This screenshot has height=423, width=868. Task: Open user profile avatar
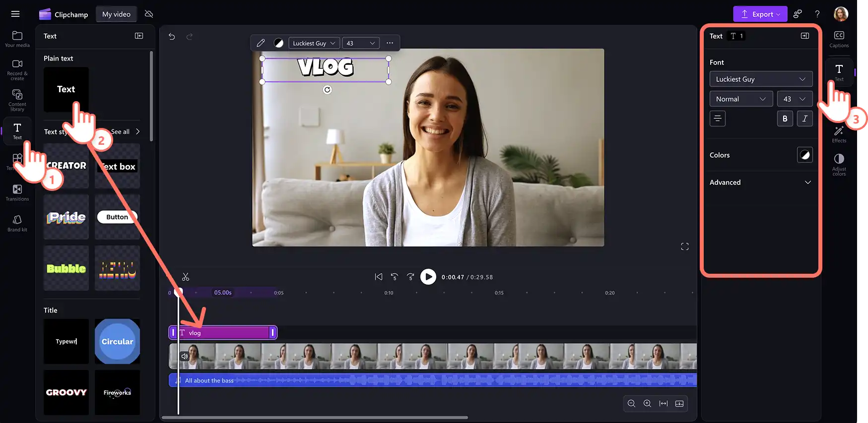point(841,14)
